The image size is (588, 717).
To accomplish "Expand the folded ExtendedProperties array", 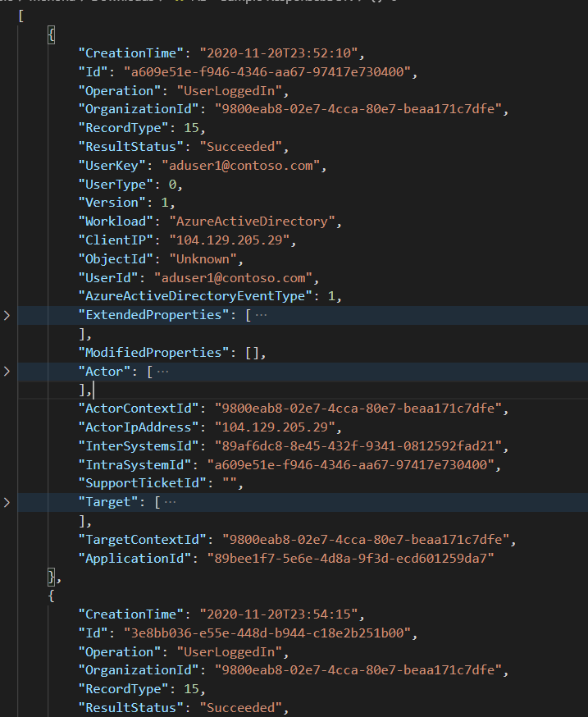I will [7, 316].
